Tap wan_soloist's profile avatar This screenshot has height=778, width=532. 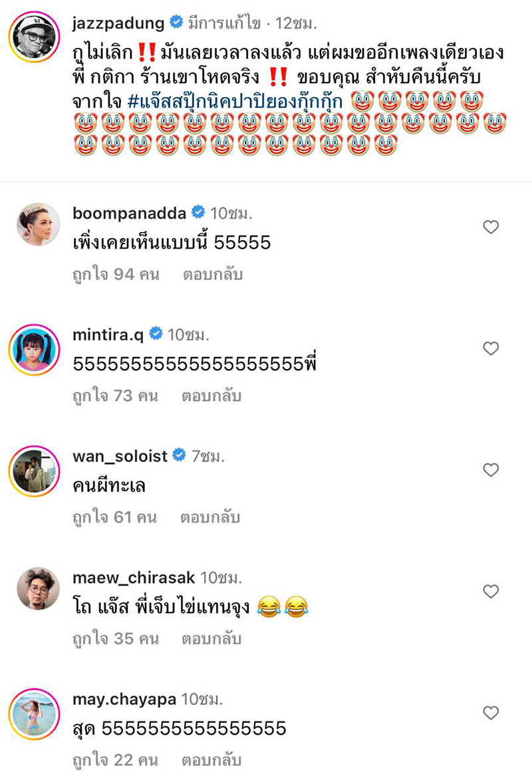pyautogui.click(x=35, y=471)
